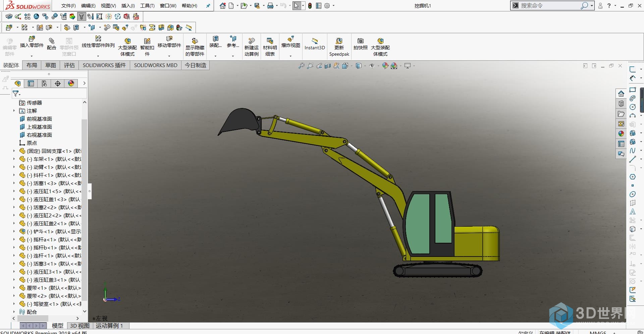Switch to SOLIDWORKS MBD tab

156,65
